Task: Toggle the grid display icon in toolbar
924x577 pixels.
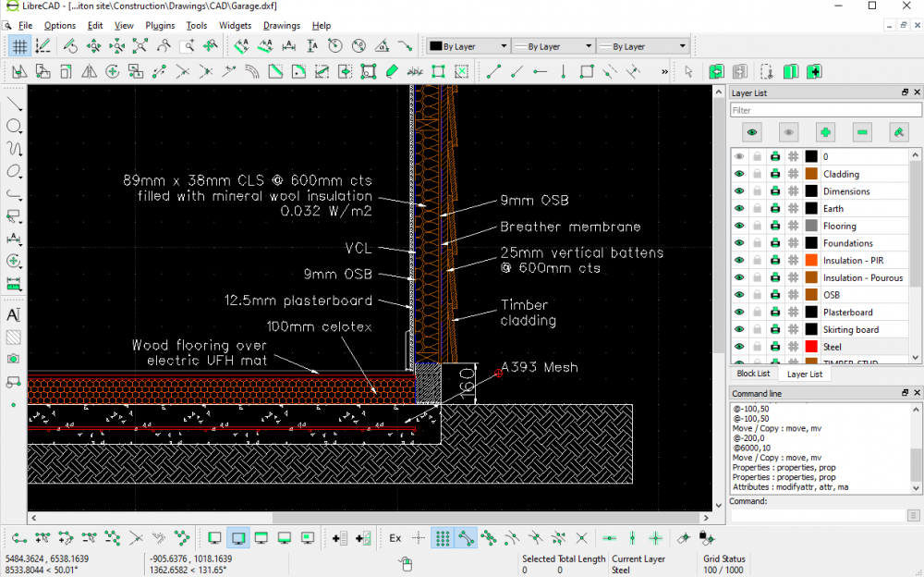Action: tap(19, 46)
